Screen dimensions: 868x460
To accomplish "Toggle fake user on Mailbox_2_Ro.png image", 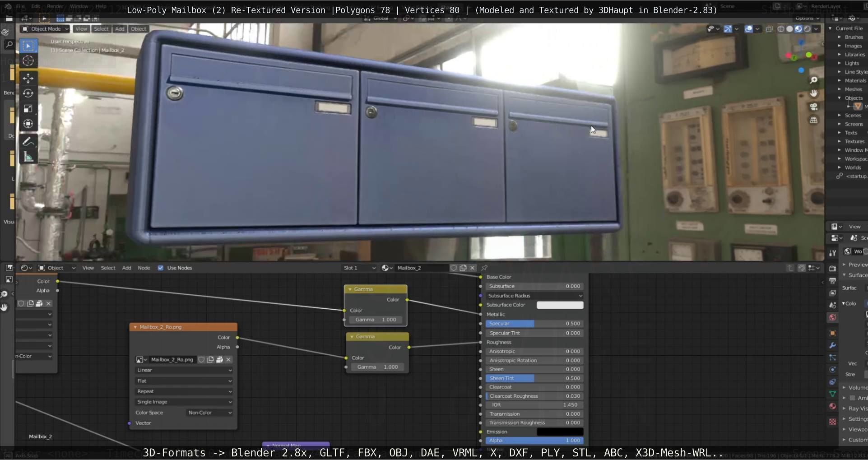I will point(201,360).
